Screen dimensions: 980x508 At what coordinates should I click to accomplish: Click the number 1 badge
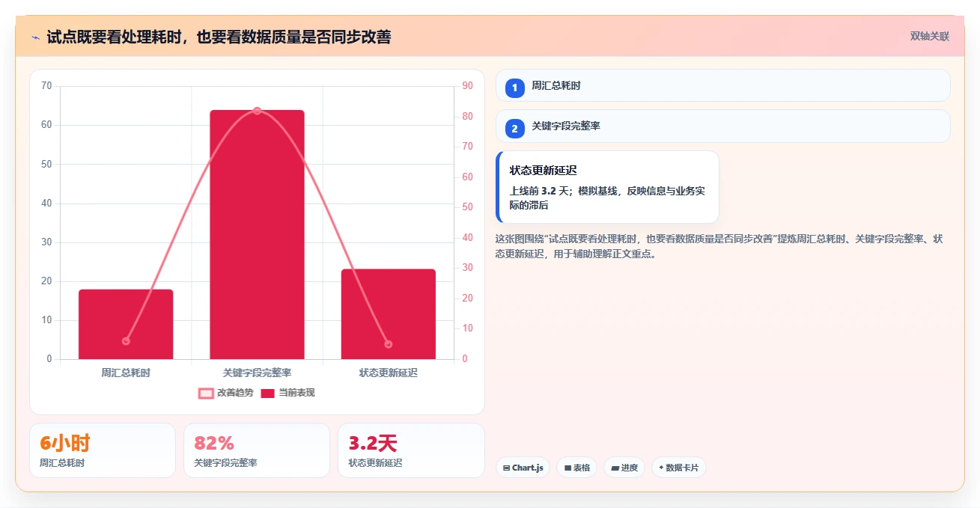tap(514, 88)
